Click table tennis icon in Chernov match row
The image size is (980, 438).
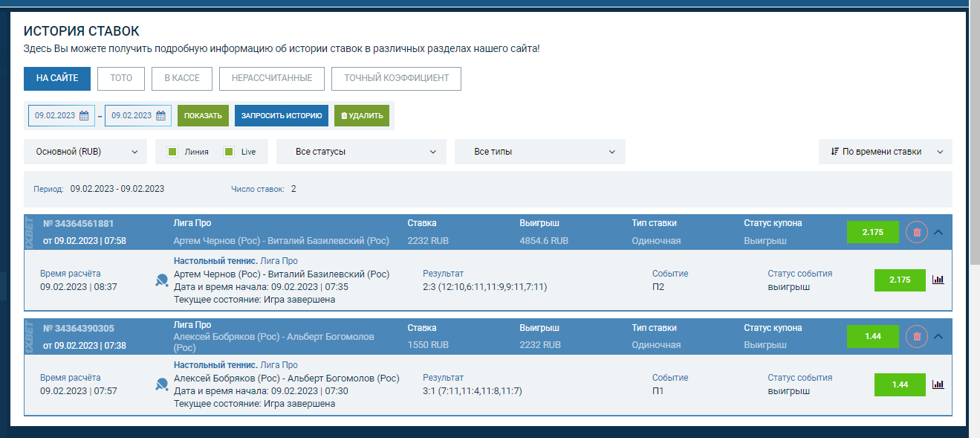tap(162, 280)
